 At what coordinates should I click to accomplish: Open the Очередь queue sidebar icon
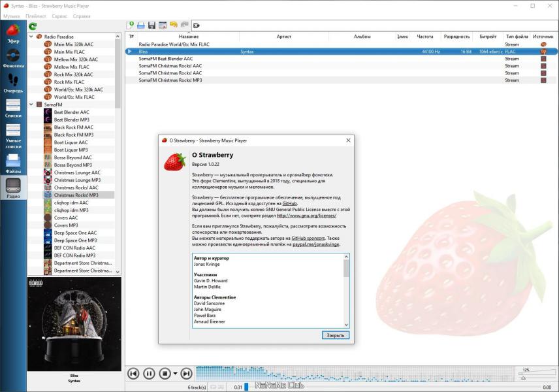13,83
